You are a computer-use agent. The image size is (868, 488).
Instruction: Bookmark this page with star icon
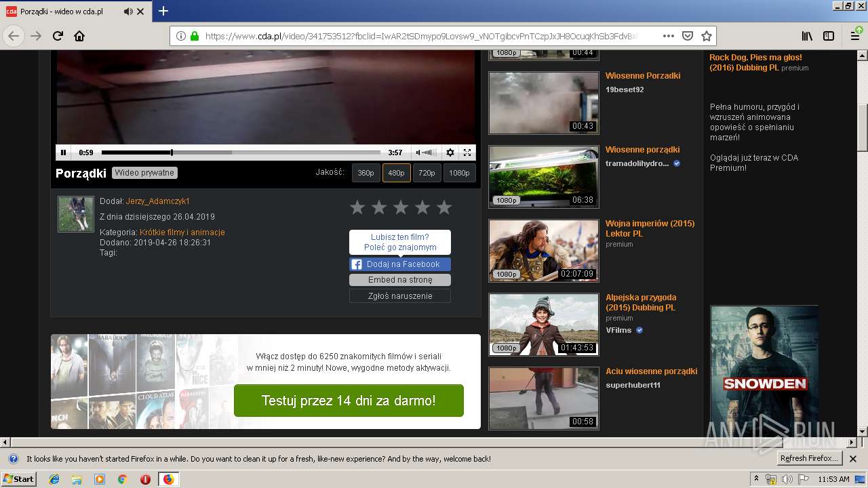pos(707,36)
